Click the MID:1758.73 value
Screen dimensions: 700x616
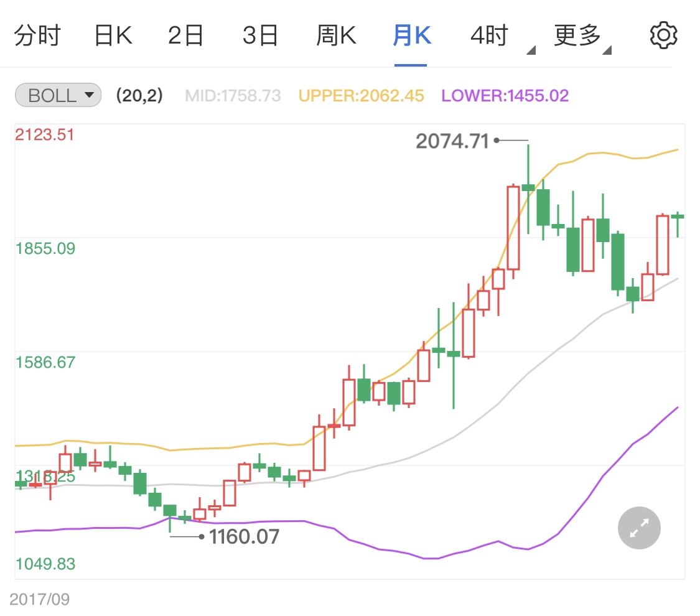point(233,96)
